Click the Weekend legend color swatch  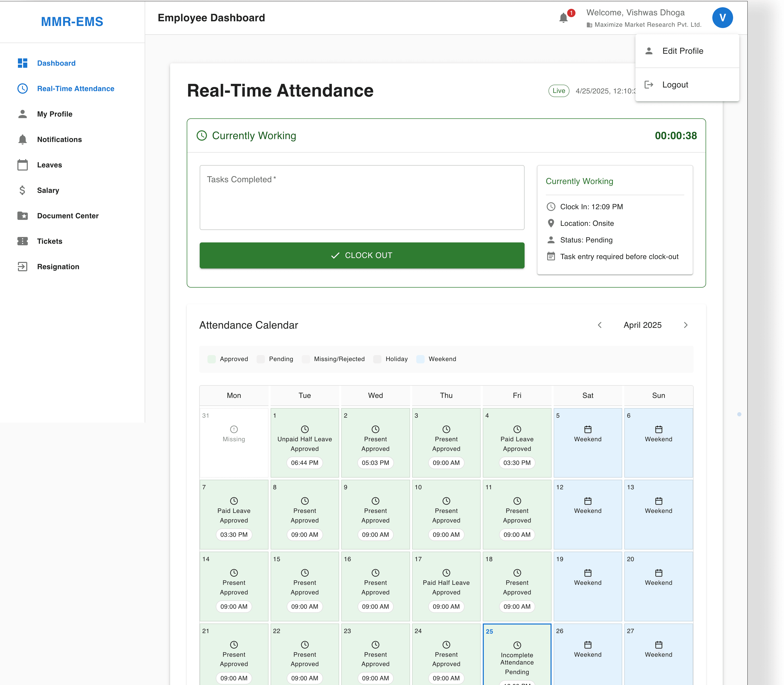tap(420, 359)
